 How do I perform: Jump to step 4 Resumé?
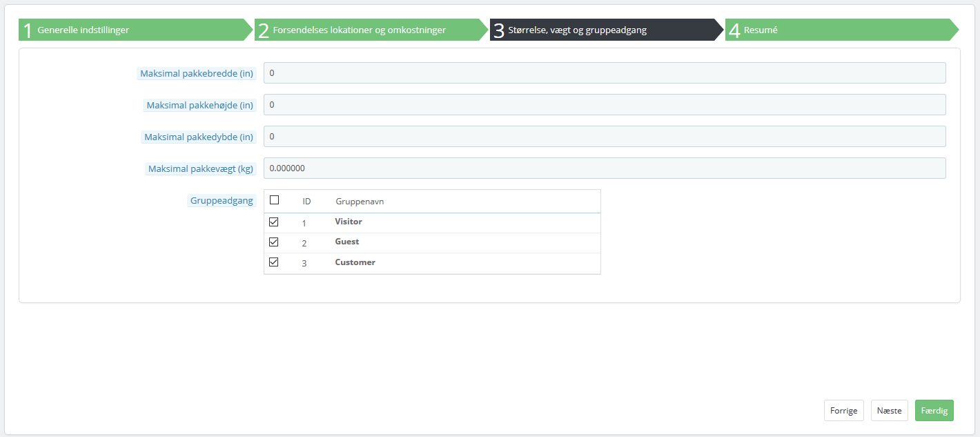pos(842,30)
